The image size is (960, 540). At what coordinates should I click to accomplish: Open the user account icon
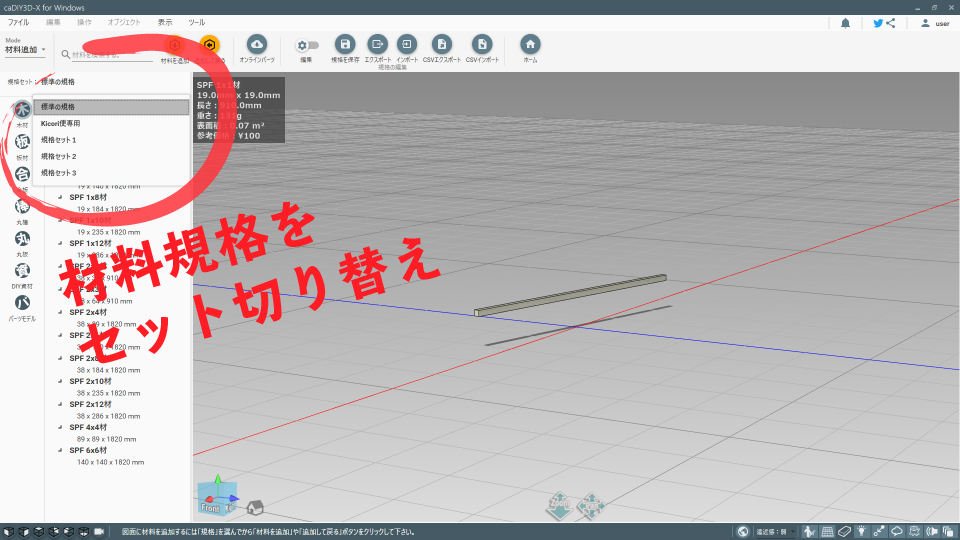(x=925, y=23)
